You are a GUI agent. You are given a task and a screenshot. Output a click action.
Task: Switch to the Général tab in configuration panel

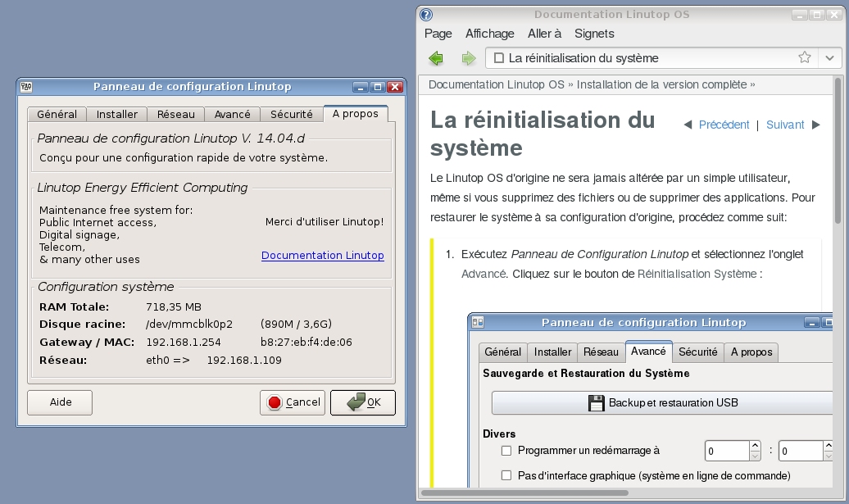[57, 114]
